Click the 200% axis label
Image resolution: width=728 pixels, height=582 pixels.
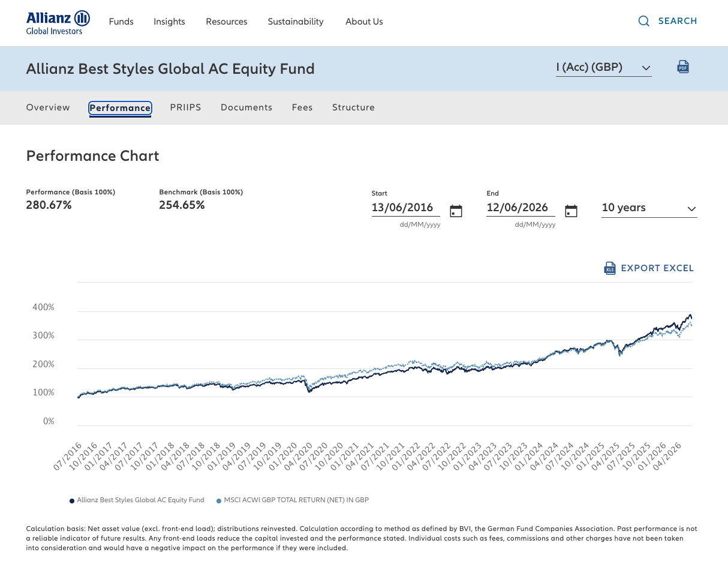coord(44,364)
